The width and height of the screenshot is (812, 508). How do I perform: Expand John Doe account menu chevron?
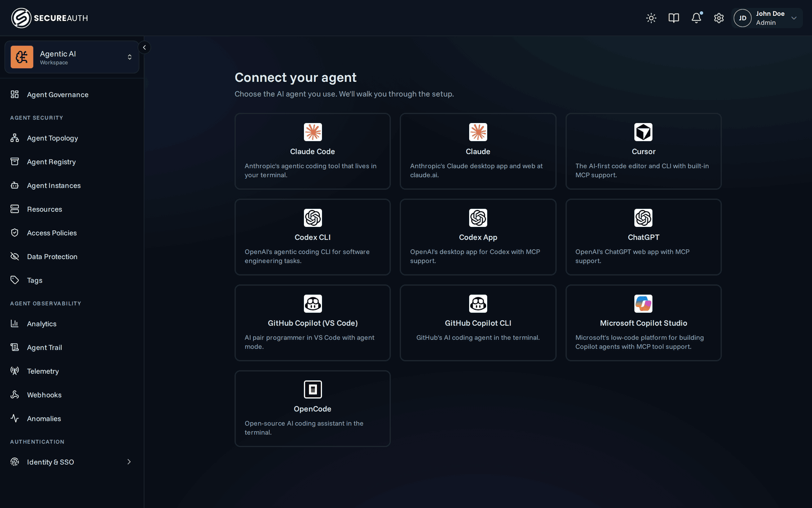coord(794,18)
